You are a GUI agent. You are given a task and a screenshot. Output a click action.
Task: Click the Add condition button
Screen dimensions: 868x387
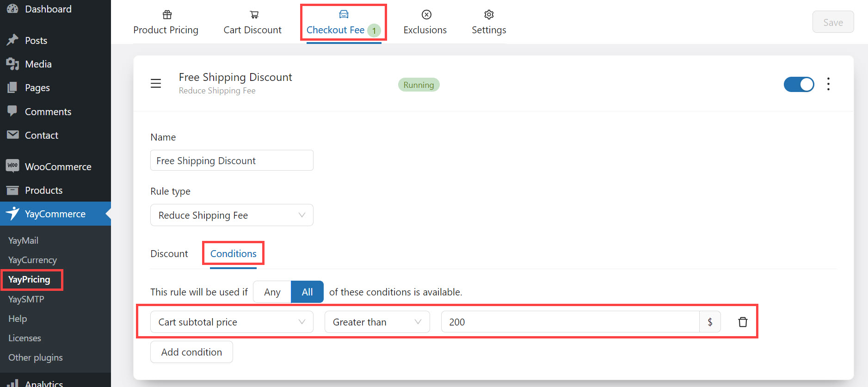click(191, 352)
